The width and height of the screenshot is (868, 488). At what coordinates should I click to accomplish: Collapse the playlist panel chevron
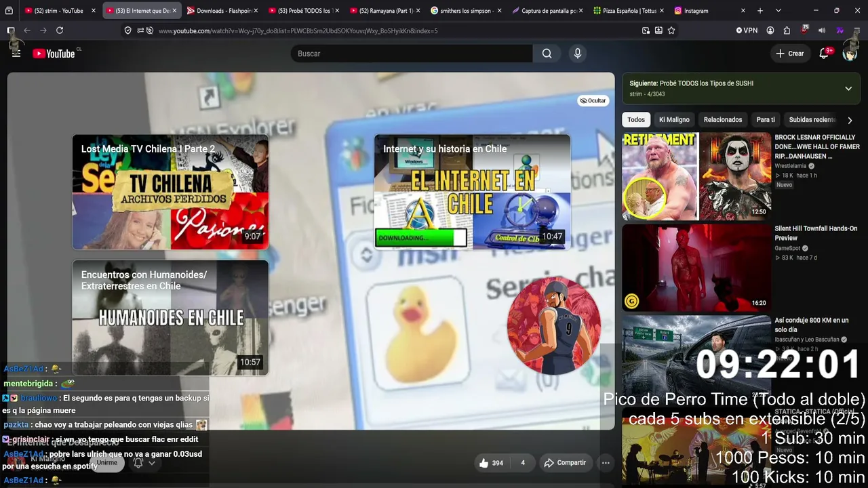[x=848, y=88]
